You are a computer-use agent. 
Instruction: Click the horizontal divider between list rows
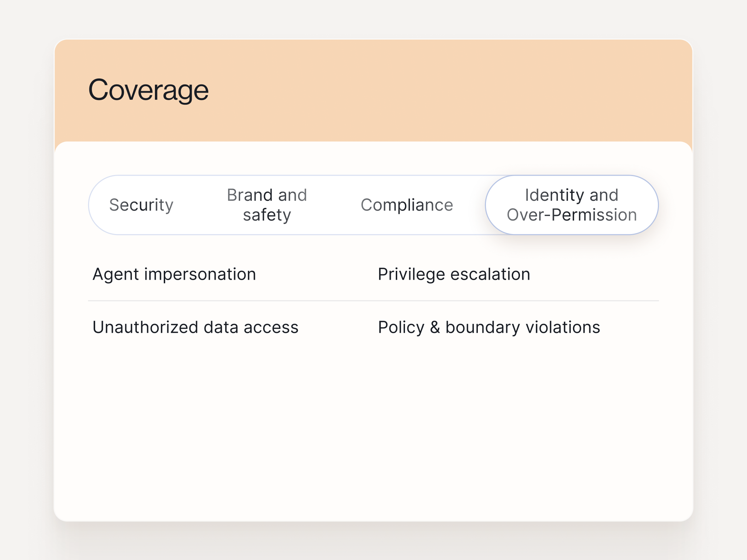373,301
